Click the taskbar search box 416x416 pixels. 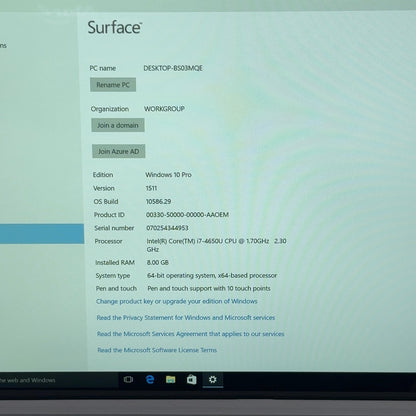[x=59, y=380]
